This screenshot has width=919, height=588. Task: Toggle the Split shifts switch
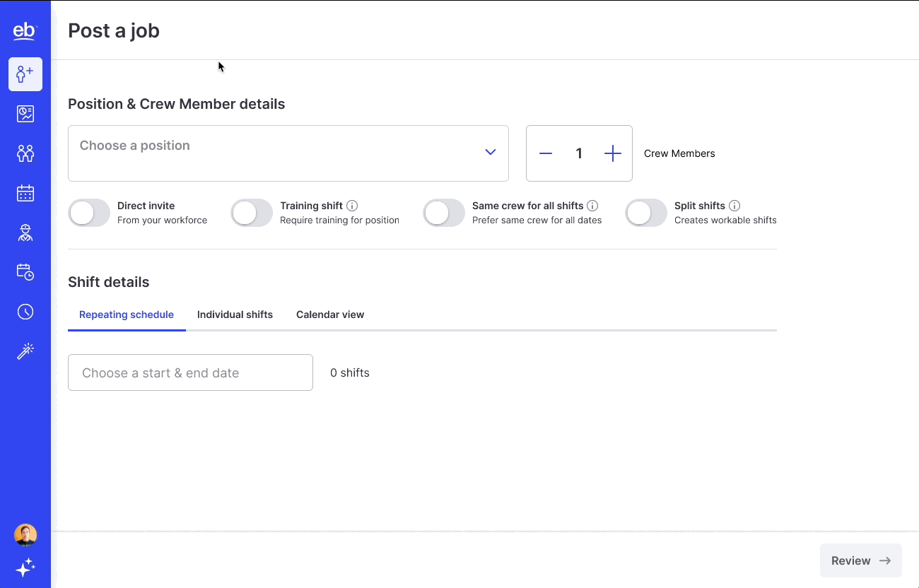(646, 213)
